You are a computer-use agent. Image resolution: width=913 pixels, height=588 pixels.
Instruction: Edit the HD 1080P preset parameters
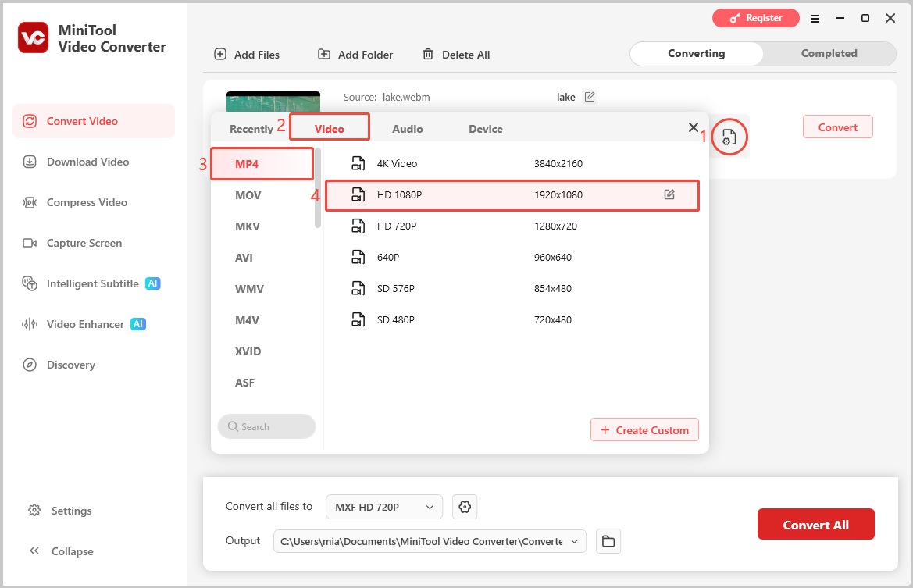669,194
